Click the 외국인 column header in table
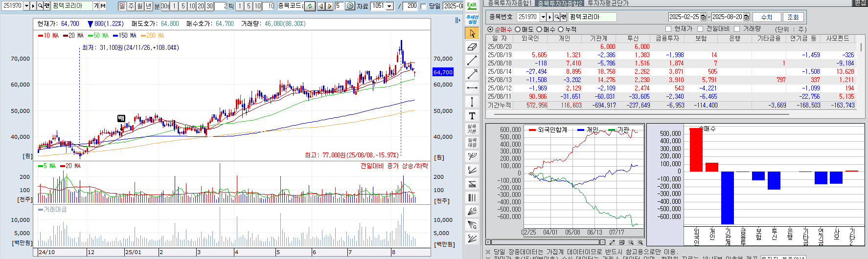868x259 pixels. point(530,38)
